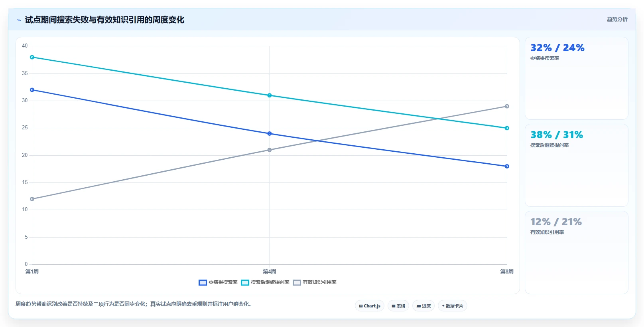644x327 pixels.
Task: Click the 有效知识引用率 card caption
Action: (547, 232)
